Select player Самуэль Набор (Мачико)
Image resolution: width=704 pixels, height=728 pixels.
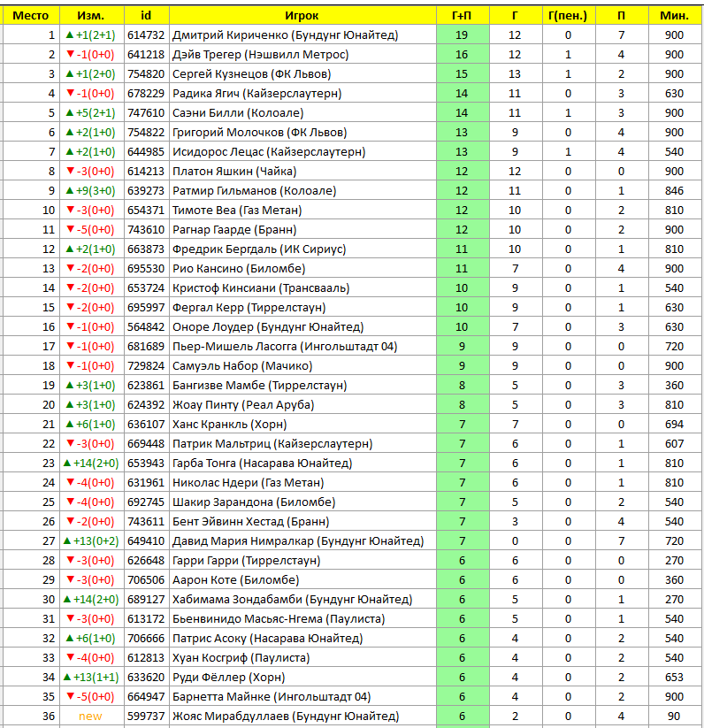click(242, 366)
